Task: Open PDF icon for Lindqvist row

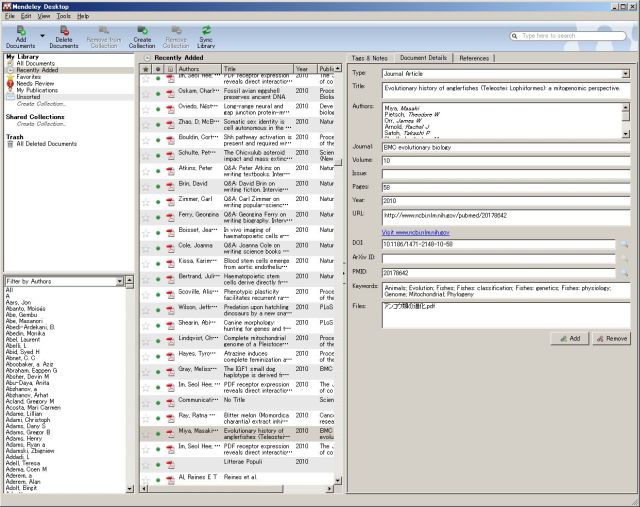Action: coord(170,341)
